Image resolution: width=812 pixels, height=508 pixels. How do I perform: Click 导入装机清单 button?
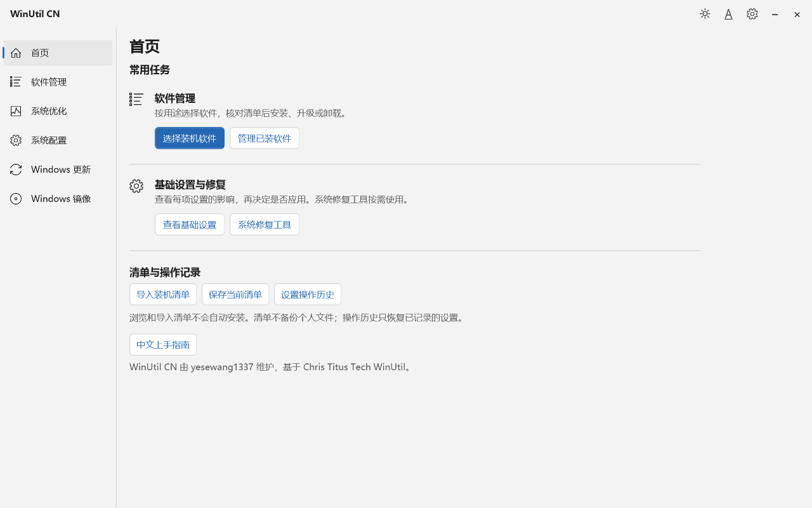point(163,294)
